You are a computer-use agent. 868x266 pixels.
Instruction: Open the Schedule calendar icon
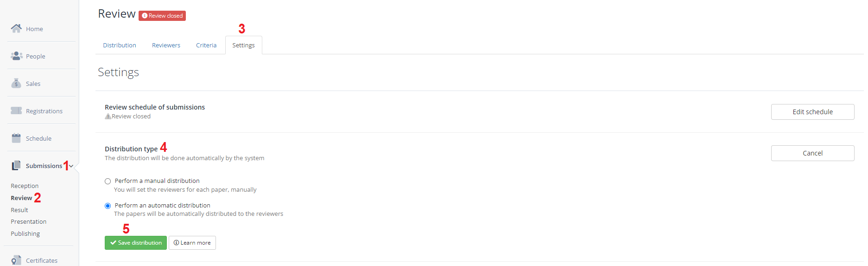click(16, 138)
